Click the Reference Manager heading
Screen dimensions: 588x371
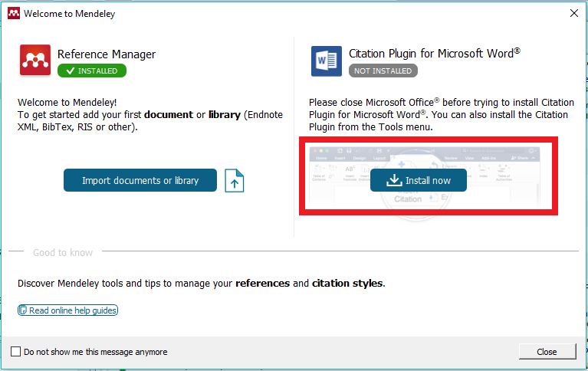tap(107, 54)
